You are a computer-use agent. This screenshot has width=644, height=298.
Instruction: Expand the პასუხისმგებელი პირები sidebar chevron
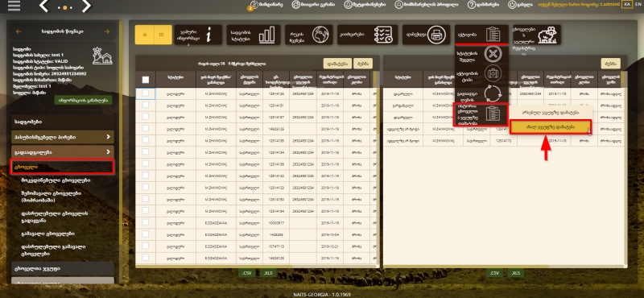(108, 137)
